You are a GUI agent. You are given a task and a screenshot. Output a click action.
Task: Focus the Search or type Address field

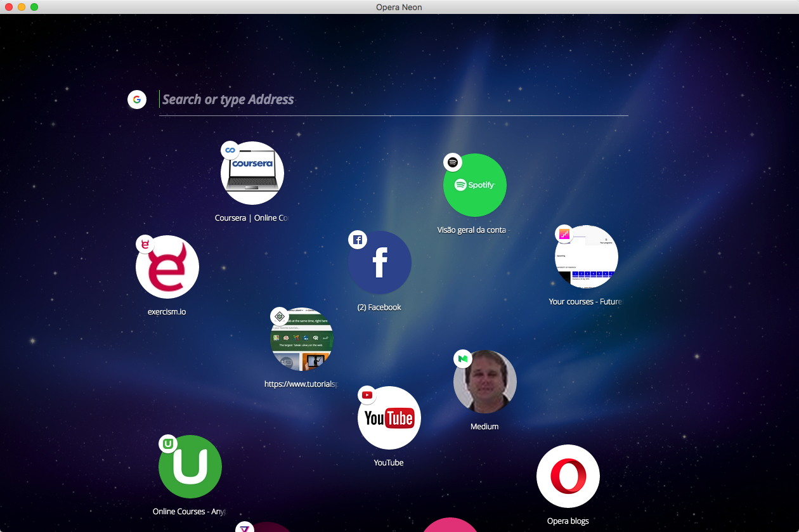click(393, 100)
